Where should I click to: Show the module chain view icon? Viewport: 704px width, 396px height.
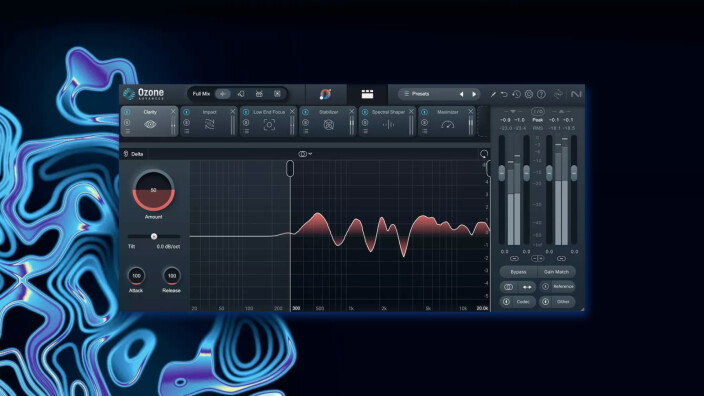[x=367, y=94]
